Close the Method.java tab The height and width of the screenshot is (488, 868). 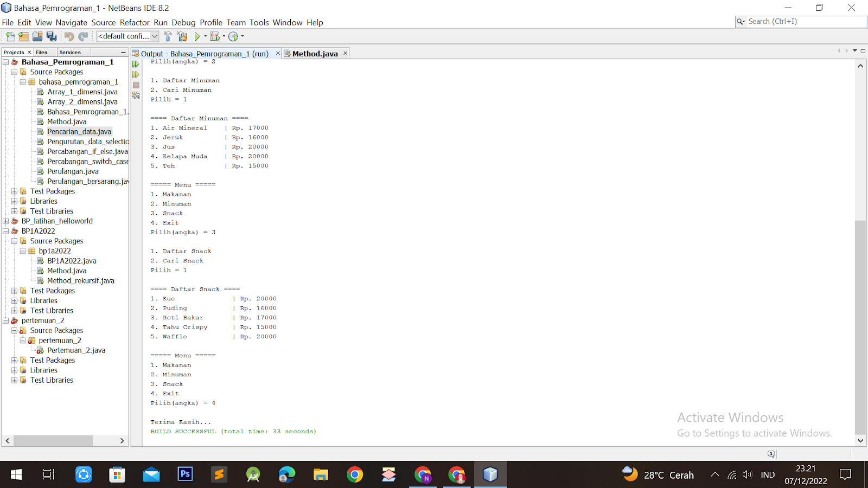tap(345, 53)
